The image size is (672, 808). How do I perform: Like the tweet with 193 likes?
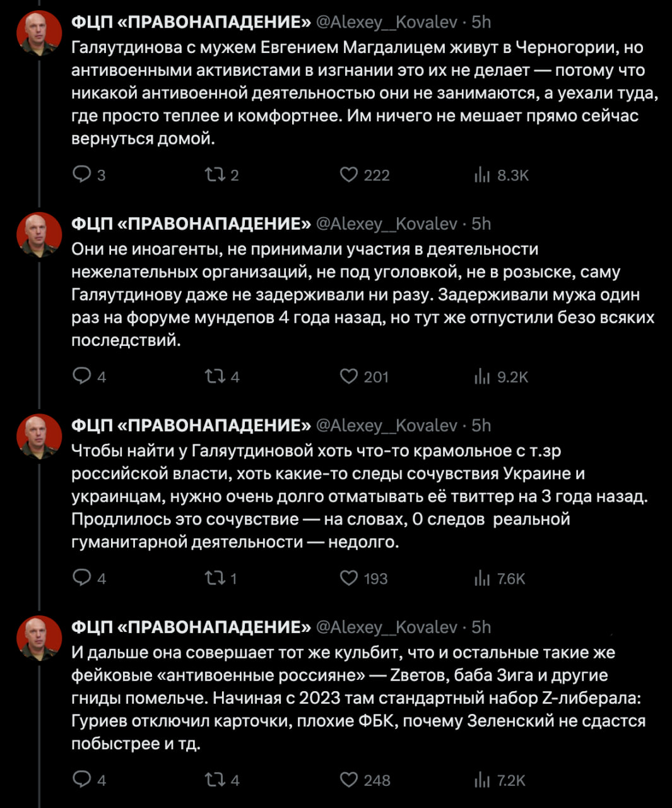349,578
